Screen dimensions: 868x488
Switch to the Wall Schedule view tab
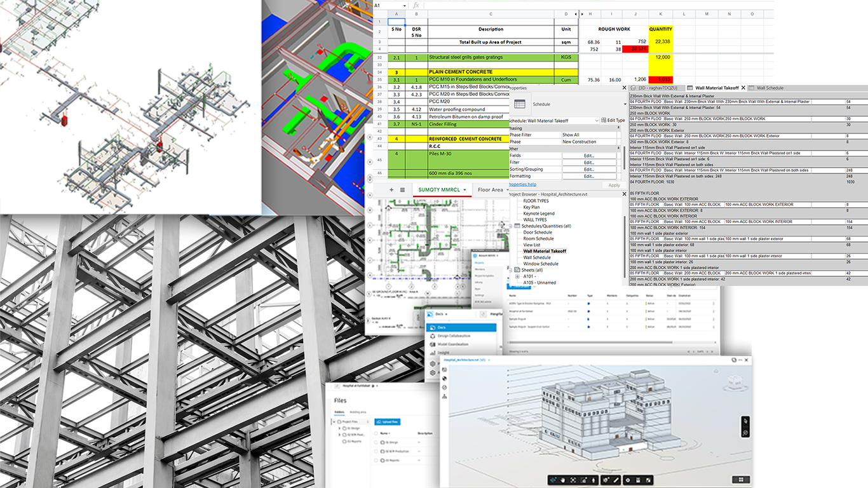[x=770, y=88]
